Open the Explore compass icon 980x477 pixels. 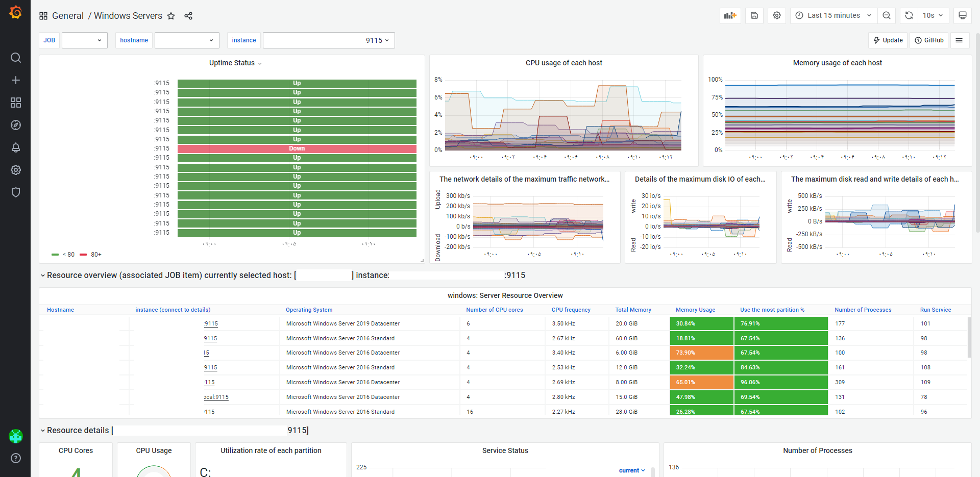point(16,125)
